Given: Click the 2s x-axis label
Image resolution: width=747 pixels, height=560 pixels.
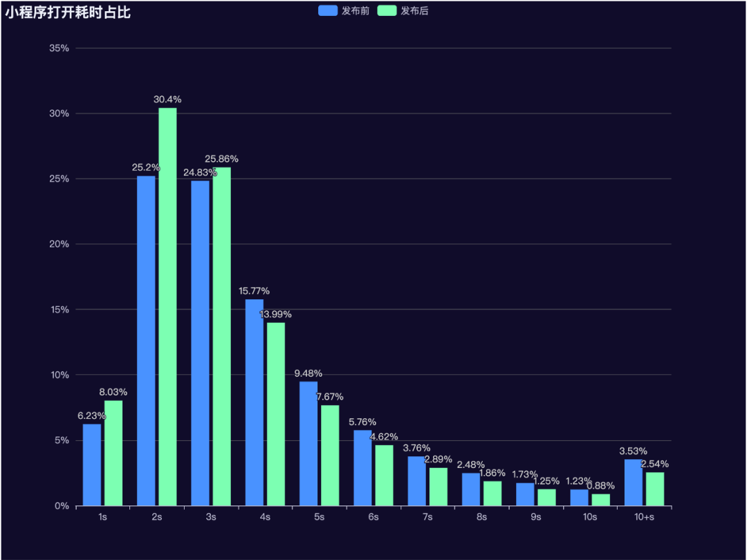Looking at the screenshot, I should [x=157, y=517].
